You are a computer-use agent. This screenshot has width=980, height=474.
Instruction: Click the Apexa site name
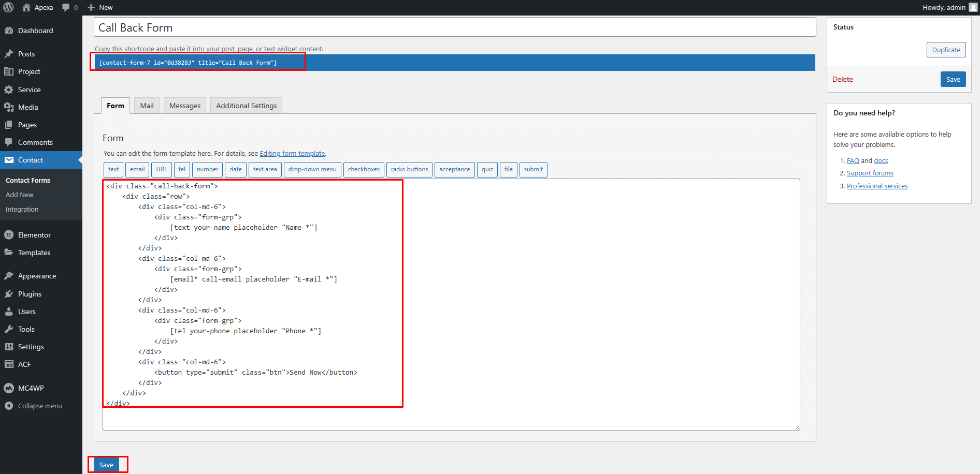[x=44, y=7]
